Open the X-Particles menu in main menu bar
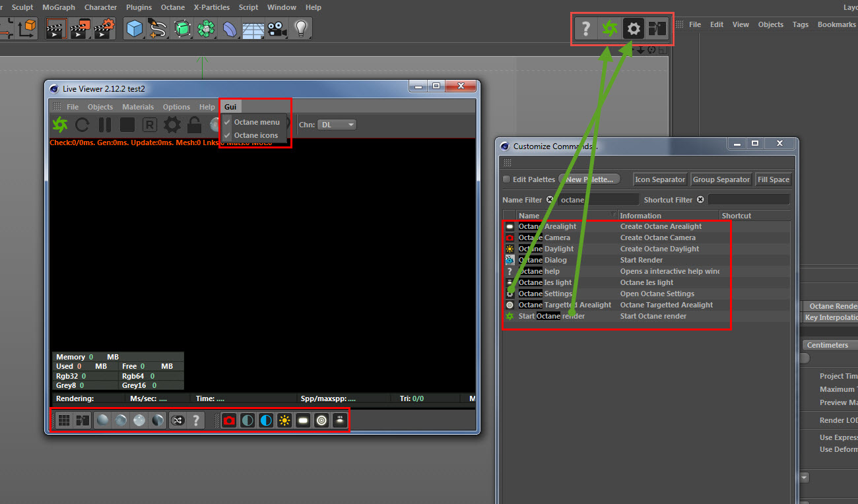This screenshot has width=858, height=504. point(212,7)
